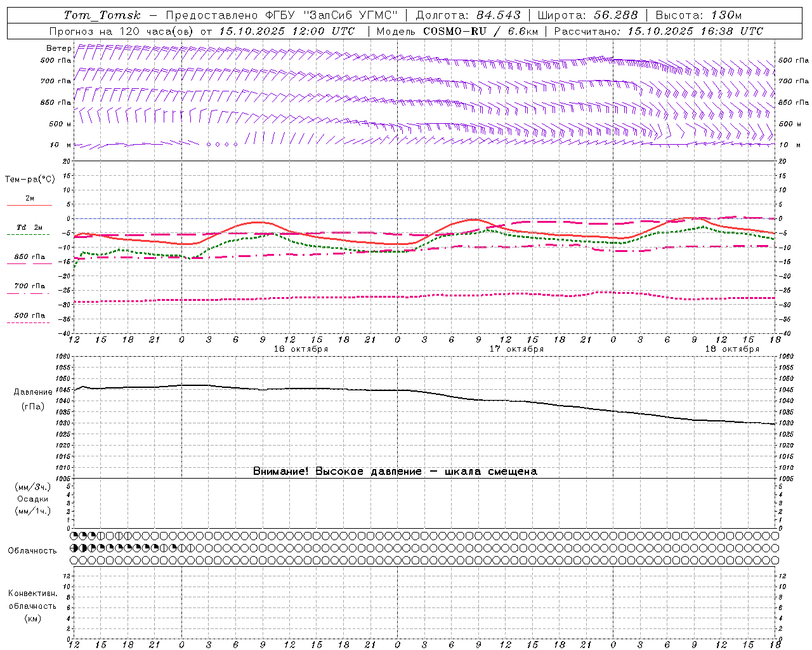Click the warning Внимание! Высокое давление – шкала смещена
812x650 pixels.
395,472
